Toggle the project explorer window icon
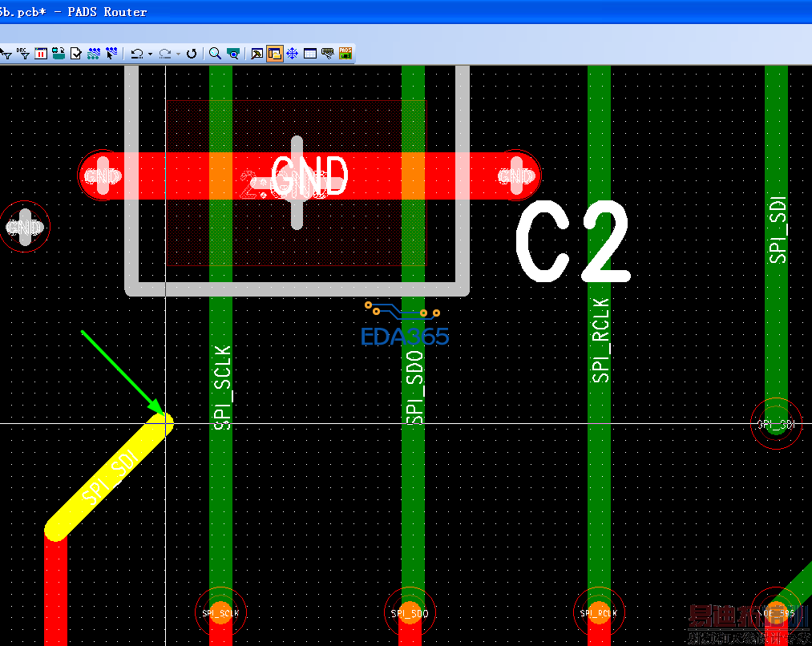 click(x=274, y=54)
